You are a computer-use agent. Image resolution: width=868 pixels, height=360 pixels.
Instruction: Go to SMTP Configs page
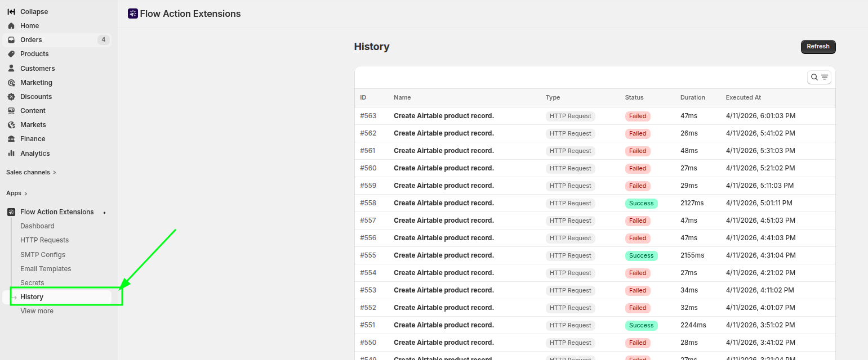pyautogui.click(x=43, y=255)
